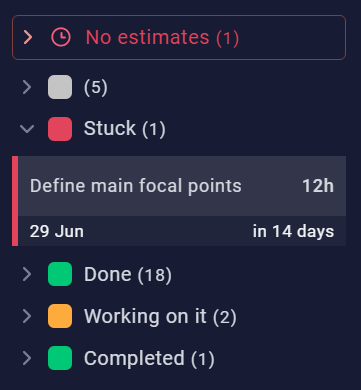This screenshot has width=361, height=390.
Task: Click the clock icon beside No estimates
Action: 61,37
